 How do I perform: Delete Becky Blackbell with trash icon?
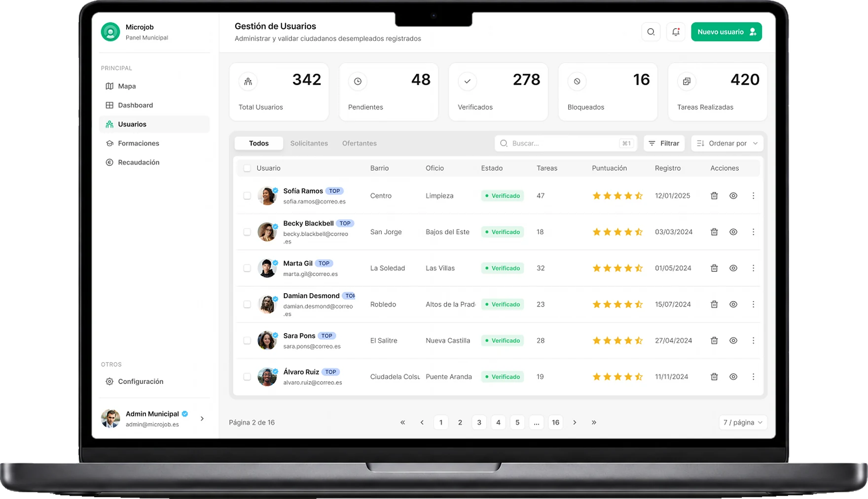pyautogui.click(x=714, y=232)
